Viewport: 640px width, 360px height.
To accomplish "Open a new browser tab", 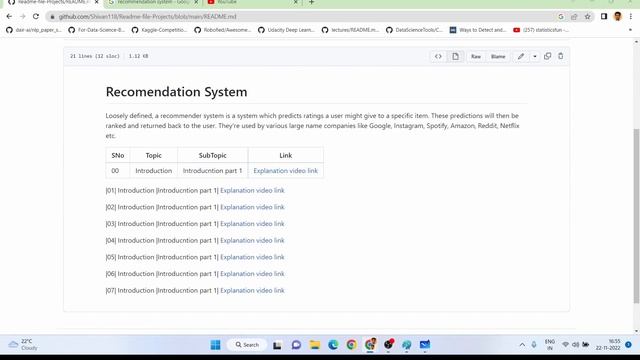I will 311,2.
